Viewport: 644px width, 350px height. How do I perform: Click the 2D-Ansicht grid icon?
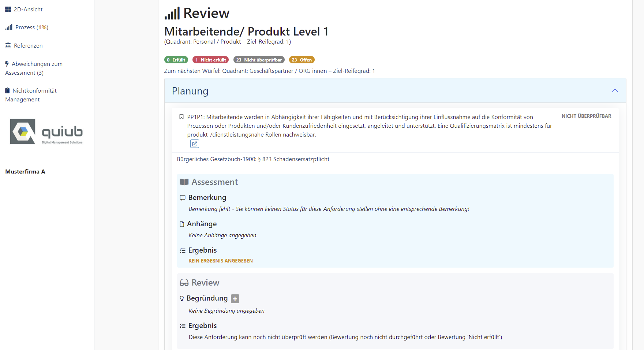[8, 9]
